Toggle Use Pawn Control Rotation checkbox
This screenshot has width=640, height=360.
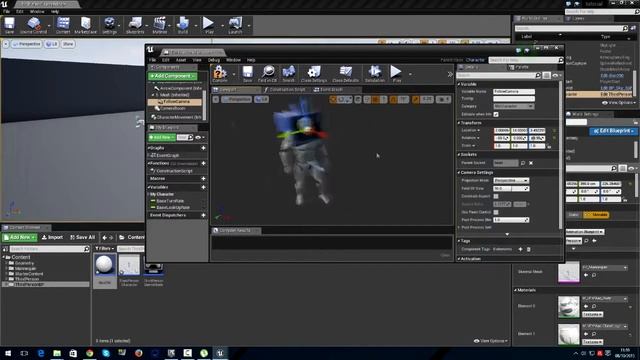coord(496,212)
